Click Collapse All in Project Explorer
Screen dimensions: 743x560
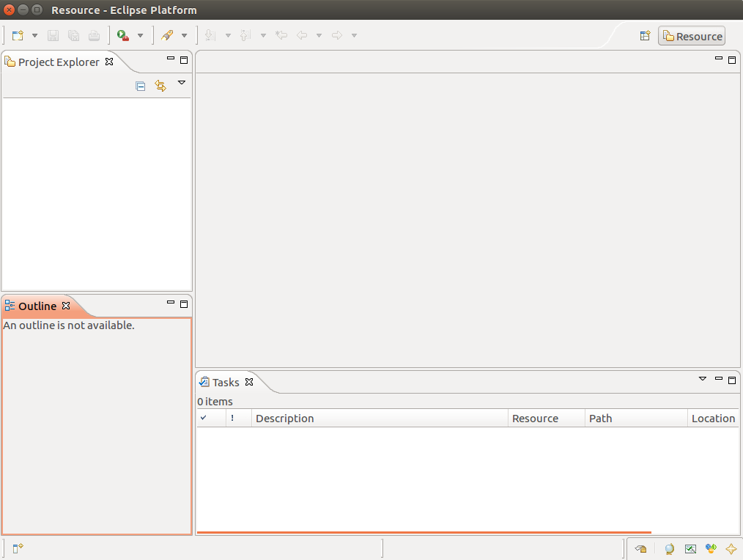[x=140, y=86]
